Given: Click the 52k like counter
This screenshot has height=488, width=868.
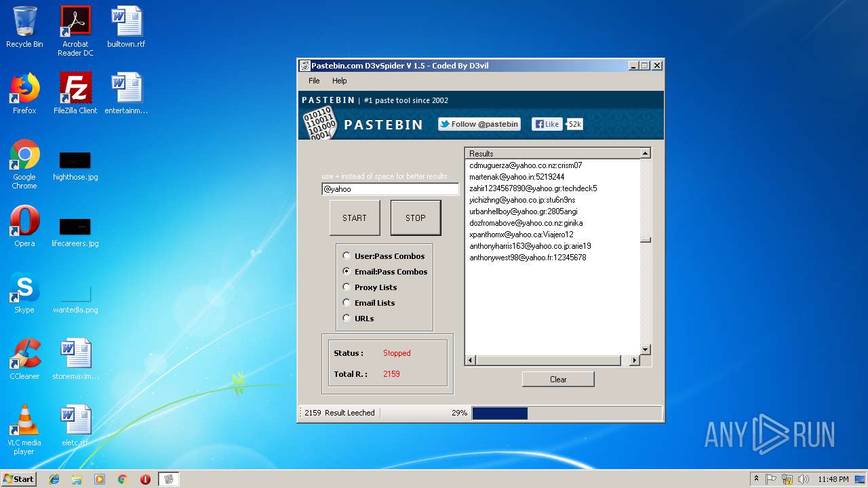Looking at the screenshot, I should tap(574, 124).
